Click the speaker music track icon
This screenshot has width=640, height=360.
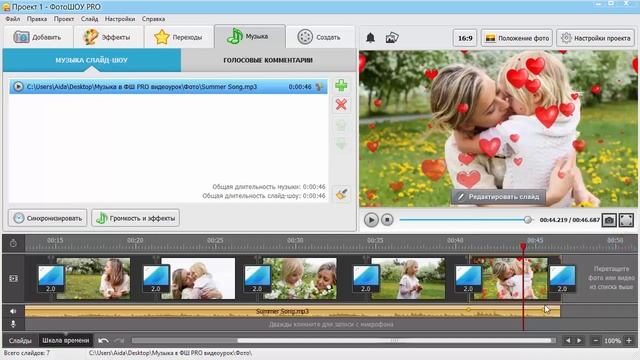click(x=13, y=311)
